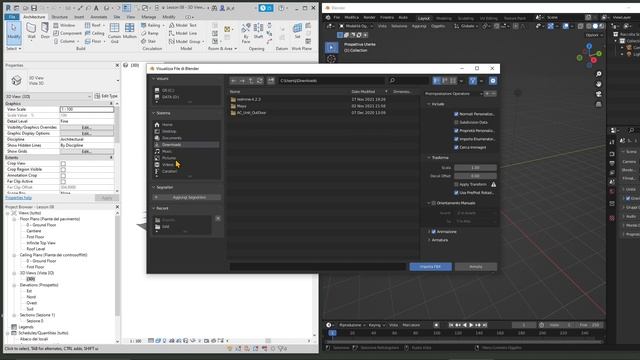640x360 pixels.
Task: Switch file browser to thumbnail view
Action: [x=453, y=81]
